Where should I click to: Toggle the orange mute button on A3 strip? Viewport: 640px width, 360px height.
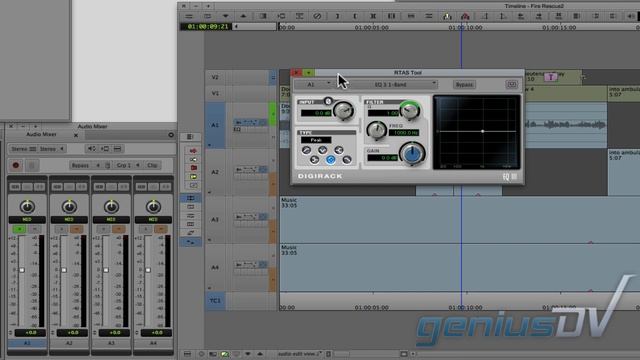point(118,229)
